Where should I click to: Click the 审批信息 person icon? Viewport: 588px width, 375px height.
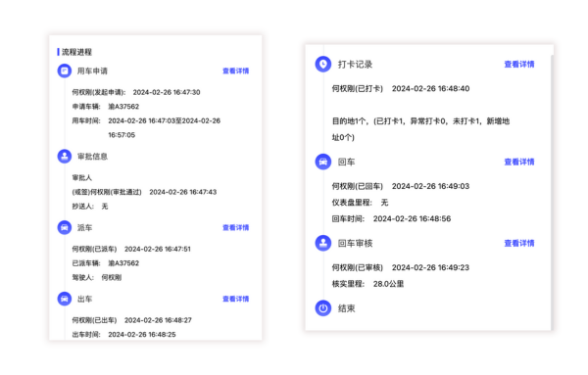tap(65, 157)
